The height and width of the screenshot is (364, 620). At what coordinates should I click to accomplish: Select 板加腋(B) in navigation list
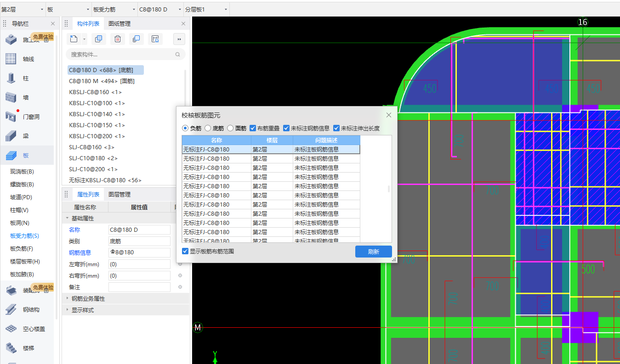[x=22, y=274]
